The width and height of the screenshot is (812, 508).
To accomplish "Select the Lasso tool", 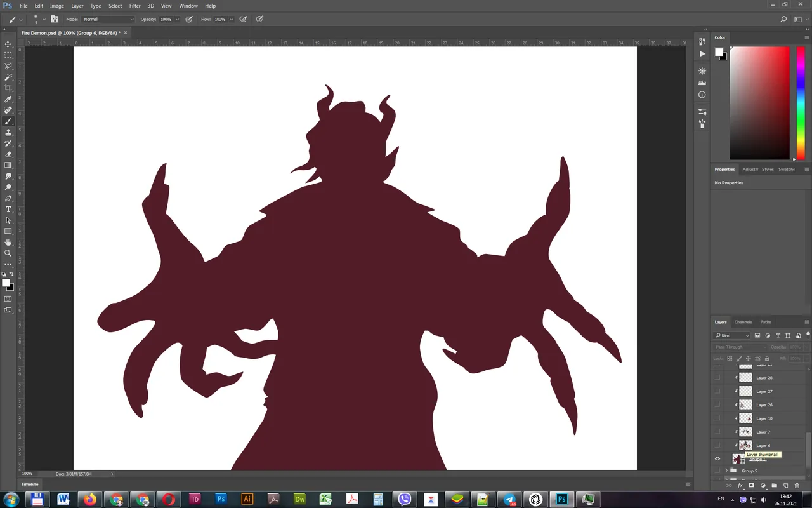I will click(x=8, y=66).
